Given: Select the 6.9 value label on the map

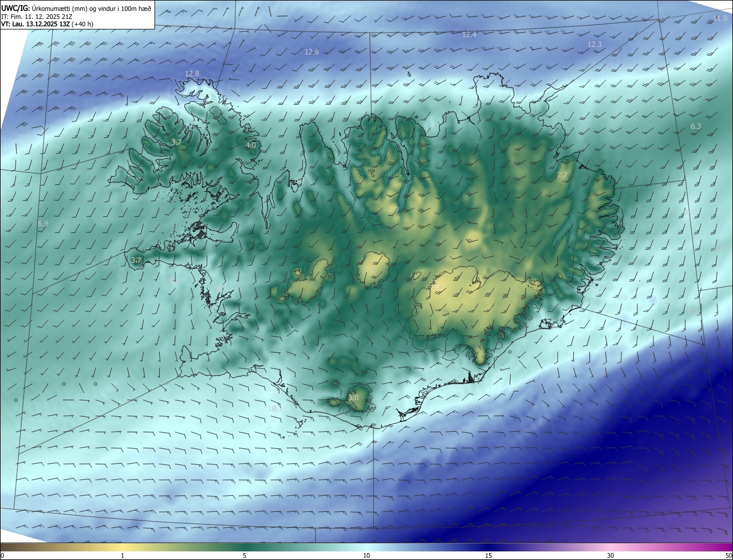Looking at the screenshot, I should [x=43, y=224].
